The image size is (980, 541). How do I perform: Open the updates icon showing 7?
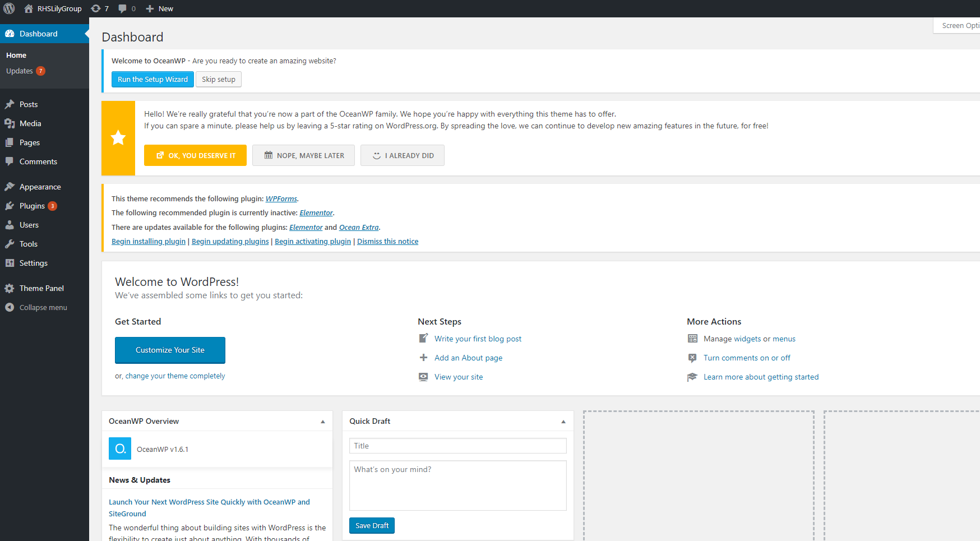96,8
